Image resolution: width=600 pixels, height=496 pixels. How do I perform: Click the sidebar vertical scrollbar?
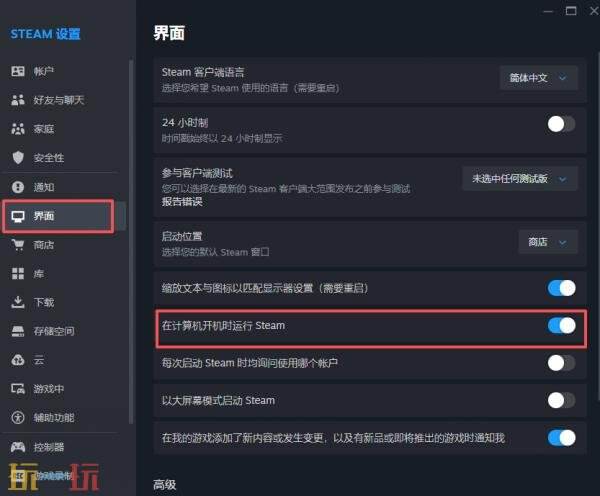(131, 241)
